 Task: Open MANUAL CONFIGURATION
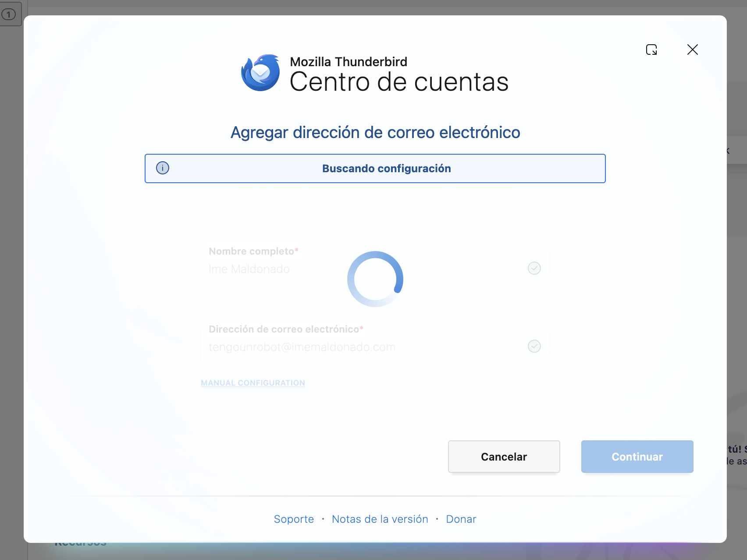(x=253, y=383)
